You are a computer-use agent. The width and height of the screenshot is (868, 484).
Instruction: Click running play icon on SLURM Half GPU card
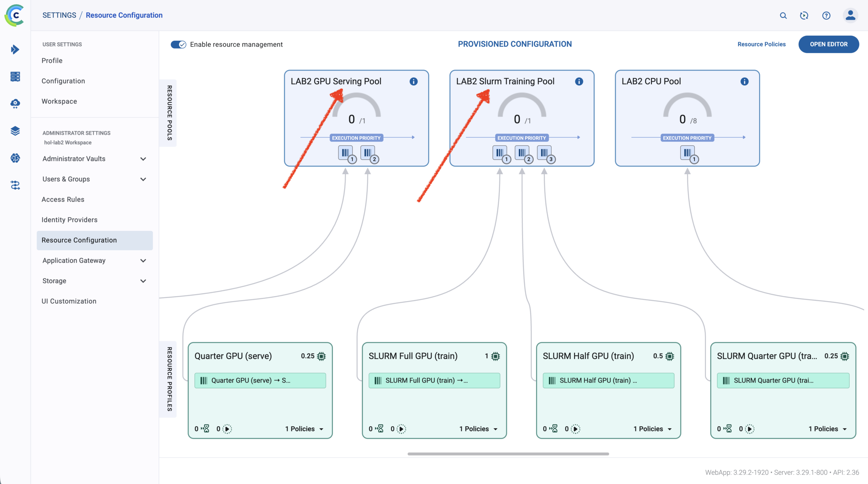coord(575,429)
